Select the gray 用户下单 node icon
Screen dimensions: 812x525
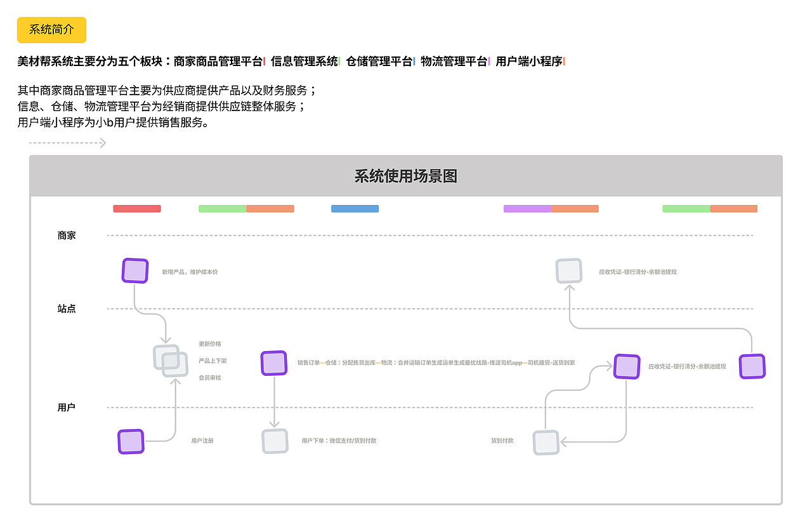[x=275, y=442]
